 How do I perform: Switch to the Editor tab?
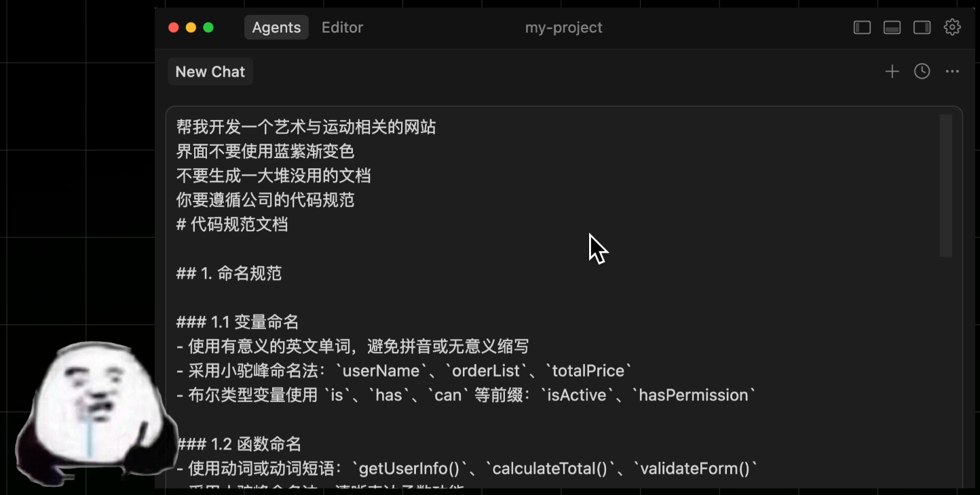(x=342, y=28)
